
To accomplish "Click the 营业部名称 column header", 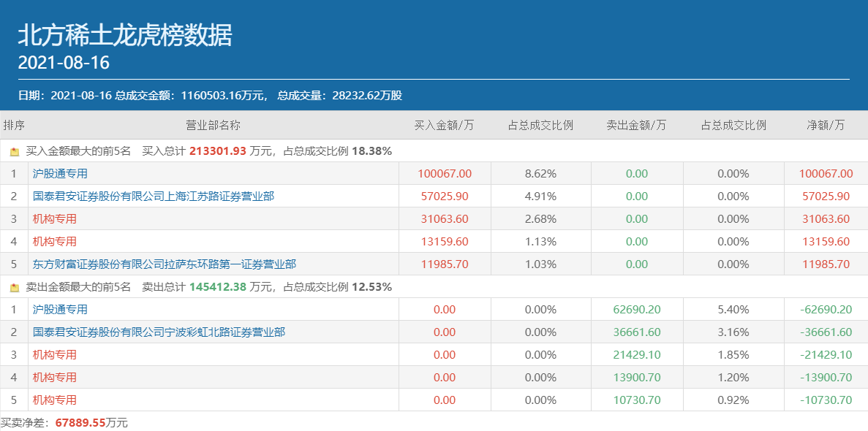I will [213, 125].
